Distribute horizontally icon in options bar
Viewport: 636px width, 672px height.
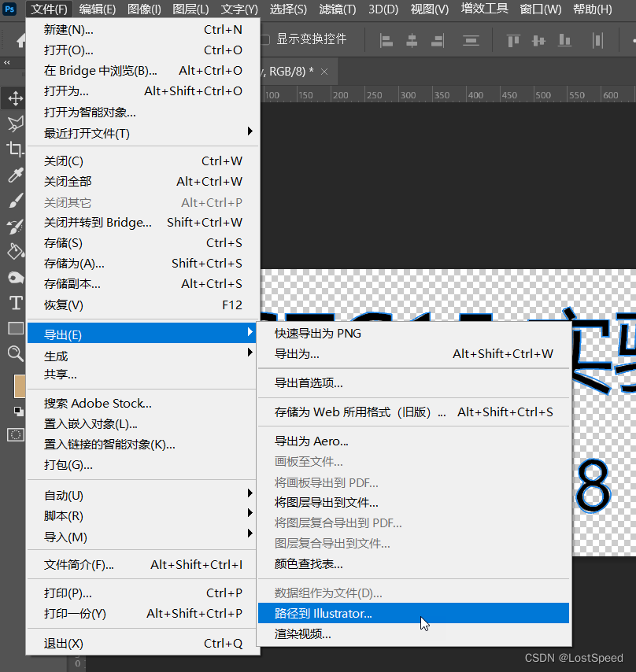(598, 41)
